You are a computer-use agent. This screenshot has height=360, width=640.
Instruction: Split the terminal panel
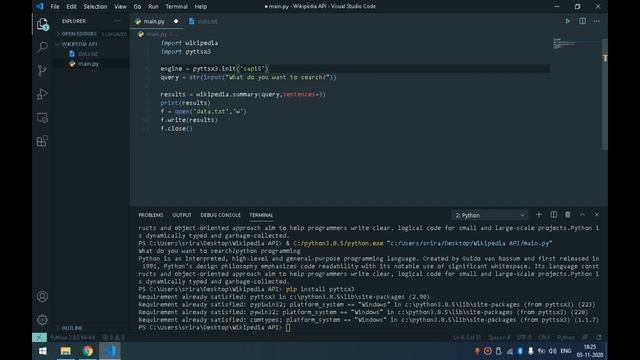point(553,215)
